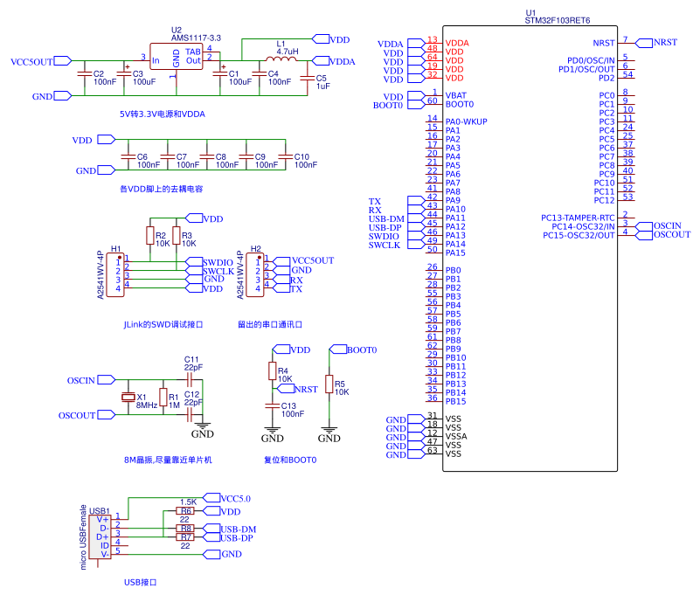The image size is (700, 595).
Task: Click the X1 8MHz crystal symbol
Action: pyautogui.click(x=128, y=398)
